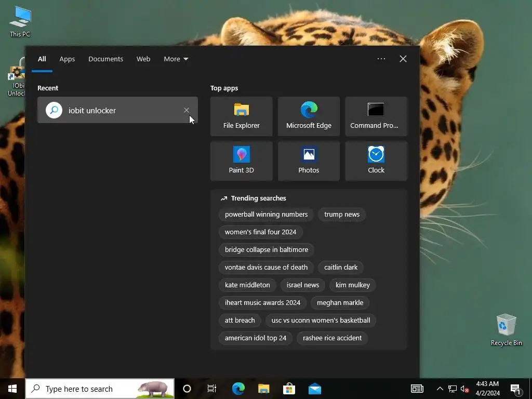Click the Windows Start button
The width and height of the screenshot is (532, 399).
point(12,389)
